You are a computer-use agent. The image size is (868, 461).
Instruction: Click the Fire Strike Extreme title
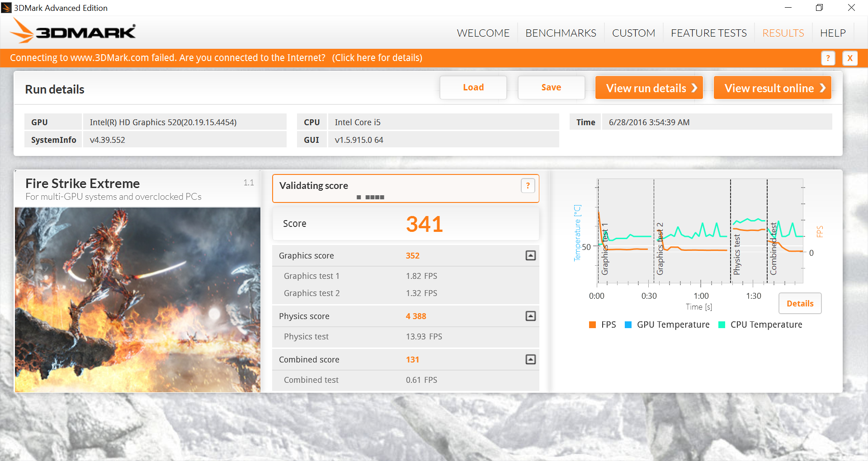point(82,183)
